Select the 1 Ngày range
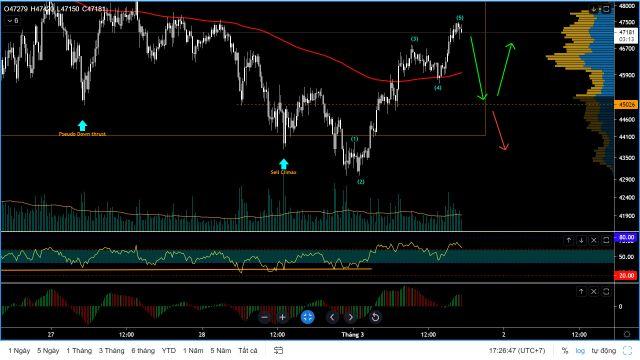 [x=19, y=350]
